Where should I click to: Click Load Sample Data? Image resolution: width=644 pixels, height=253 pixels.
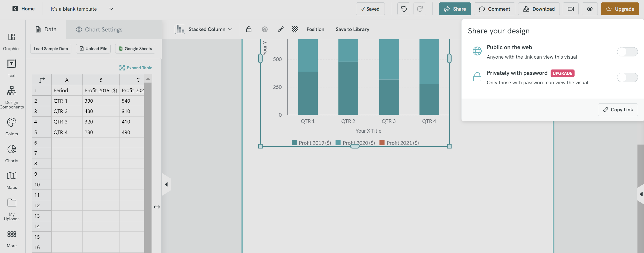pyautogui.click(x=51, y=48)
